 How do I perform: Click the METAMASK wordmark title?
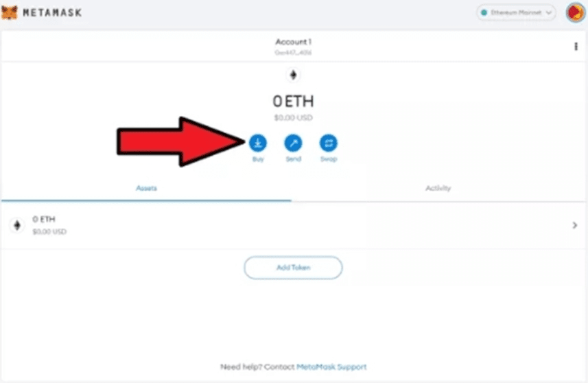[52, 13]
